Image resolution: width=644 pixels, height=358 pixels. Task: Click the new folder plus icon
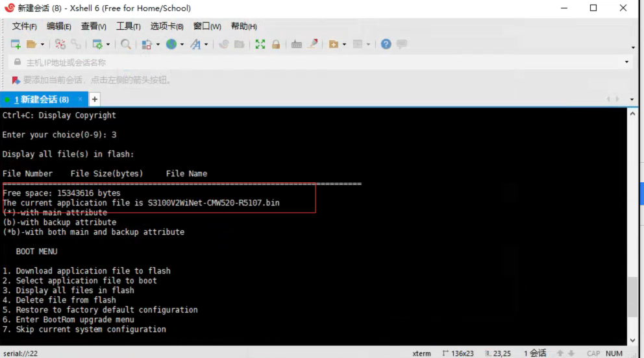click(334, 44)
